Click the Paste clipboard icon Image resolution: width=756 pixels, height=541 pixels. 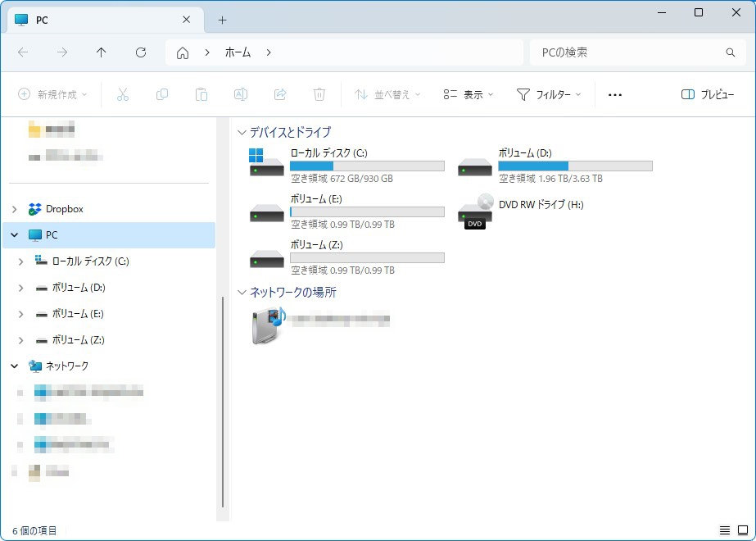coord(201,94)
